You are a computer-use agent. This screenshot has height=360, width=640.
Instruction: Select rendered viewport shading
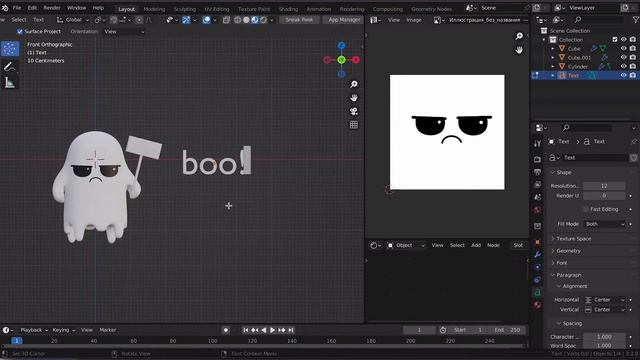click(264, 20)
